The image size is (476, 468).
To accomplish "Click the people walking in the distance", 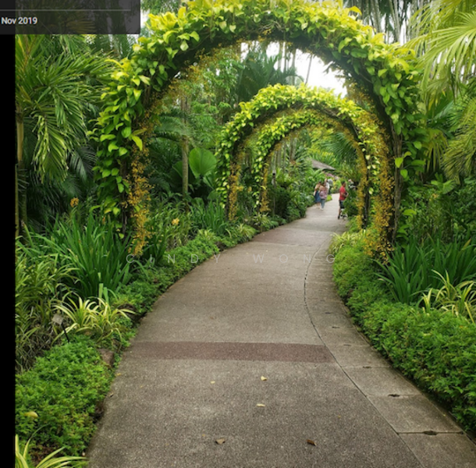I will (320, 194).
